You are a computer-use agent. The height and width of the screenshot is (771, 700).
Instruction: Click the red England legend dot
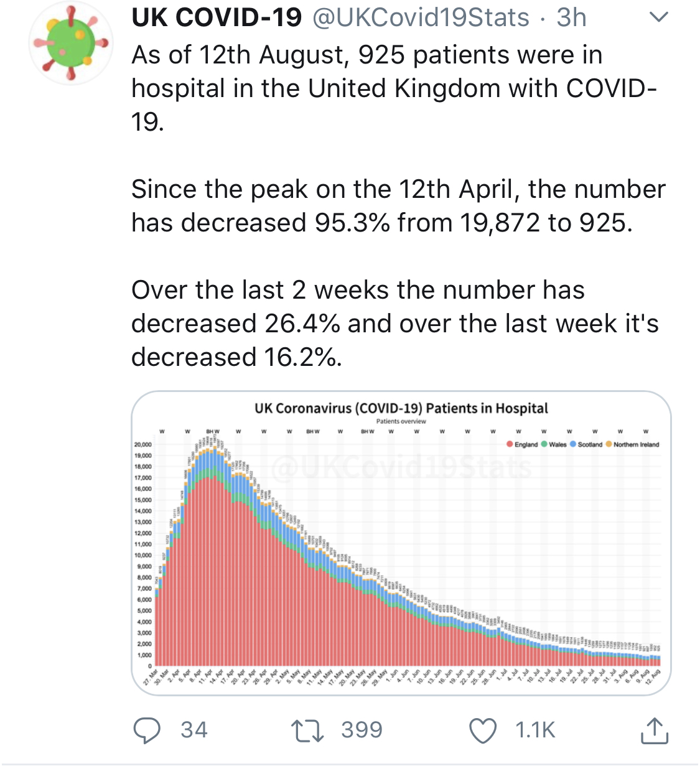[510, 444]
